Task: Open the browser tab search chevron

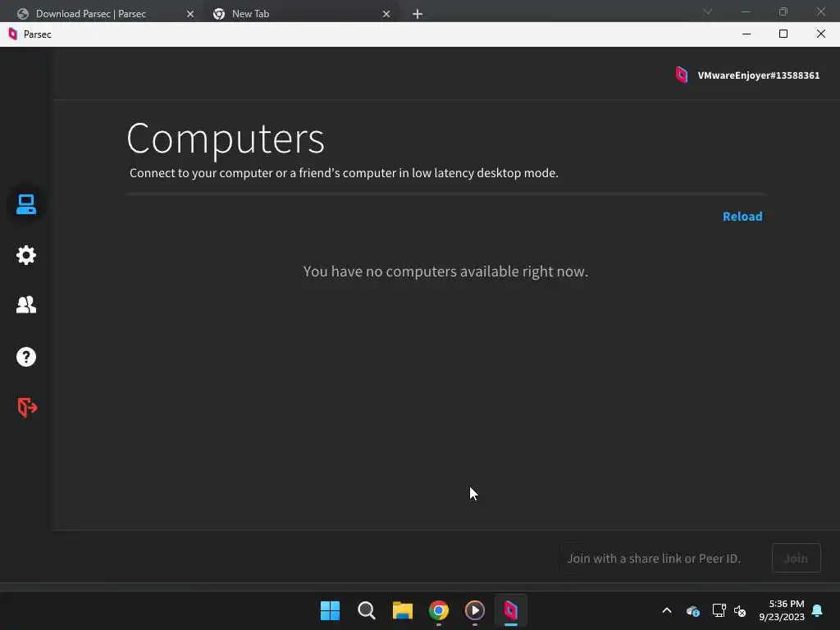Action: [x=708, y=11]
